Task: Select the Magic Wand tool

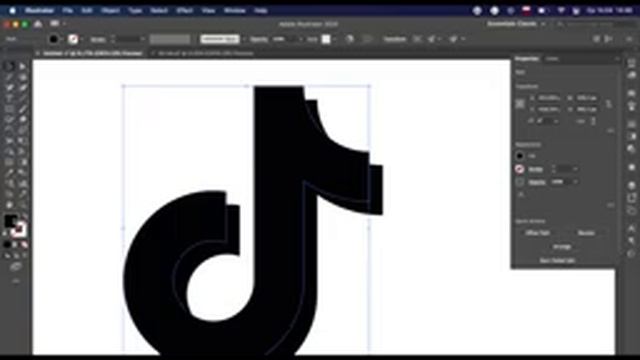Action: click(9, 77)
